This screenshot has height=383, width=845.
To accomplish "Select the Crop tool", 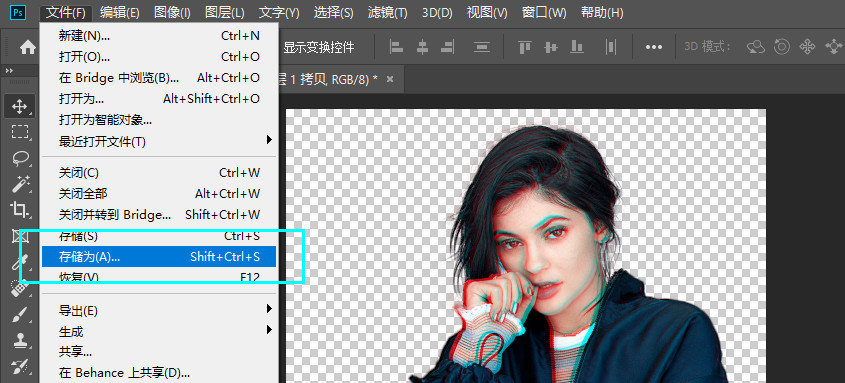I will pos(19,209).
